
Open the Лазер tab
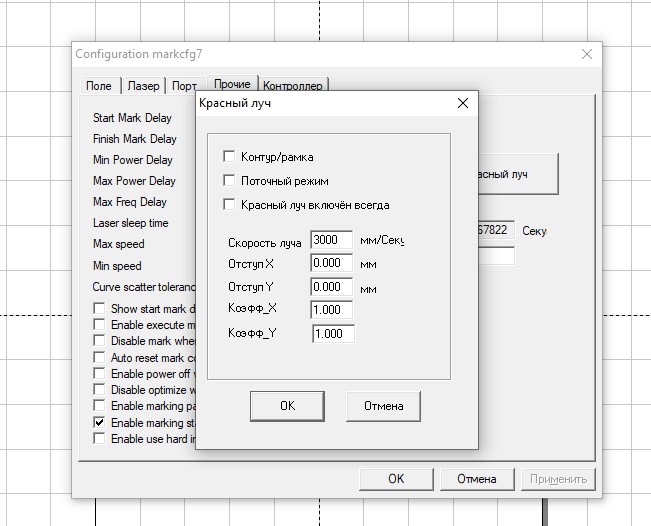pyautogui.click(x=143, y=87)
